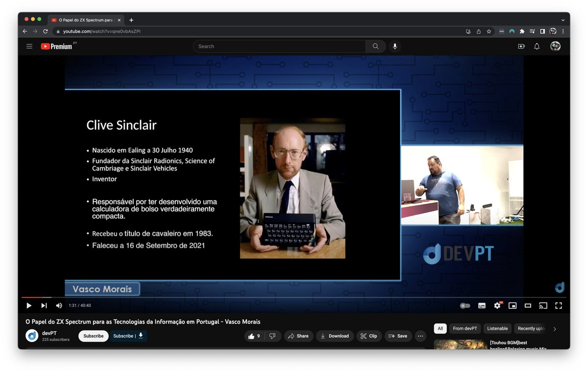Play the video
The height and width of the screenshot is (373, 588).
pyautogui.click(x=29, y=305)
